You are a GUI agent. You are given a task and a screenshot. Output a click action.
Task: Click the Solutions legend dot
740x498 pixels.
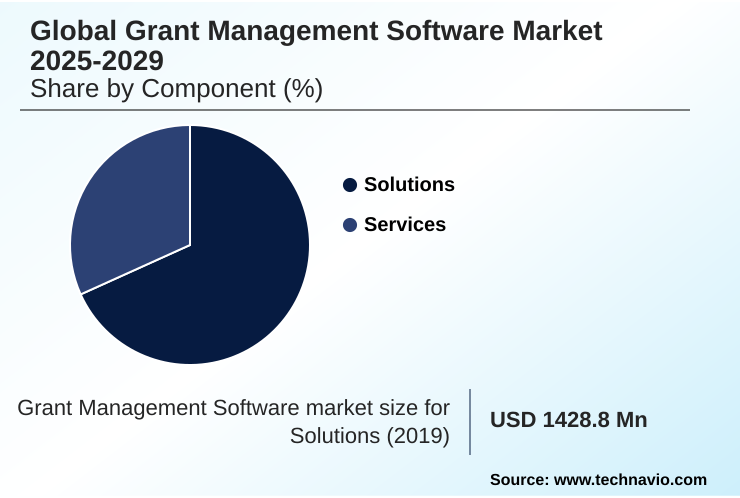point(349,185)
